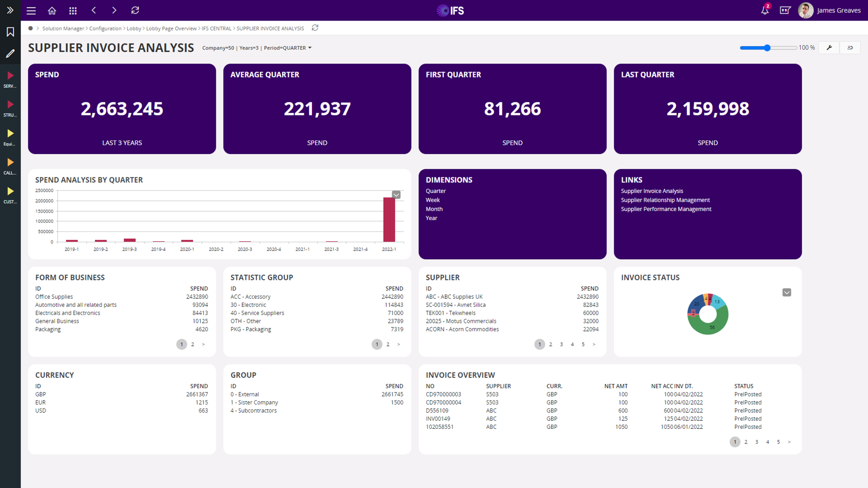Go to page 4 of Invoice Overview
The height and width of the screenshot is (488, 868).
pos(768,442)
